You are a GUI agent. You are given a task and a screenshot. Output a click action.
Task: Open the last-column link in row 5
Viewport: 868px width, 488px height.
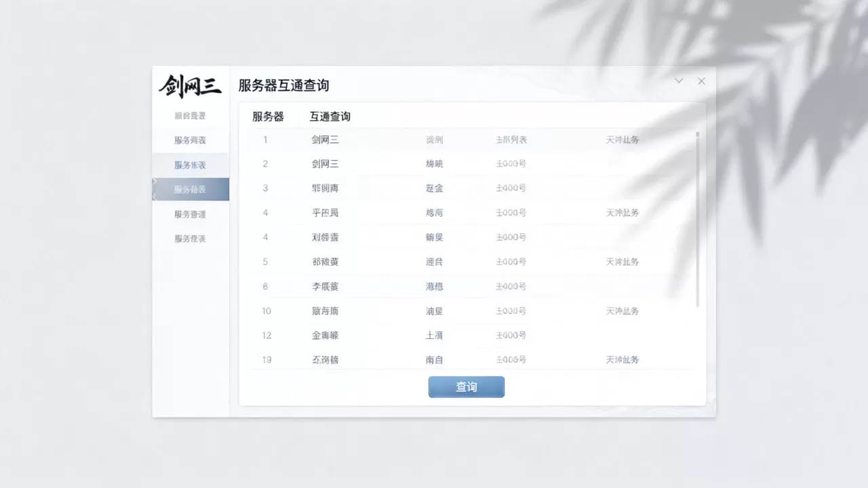point(623,262)
